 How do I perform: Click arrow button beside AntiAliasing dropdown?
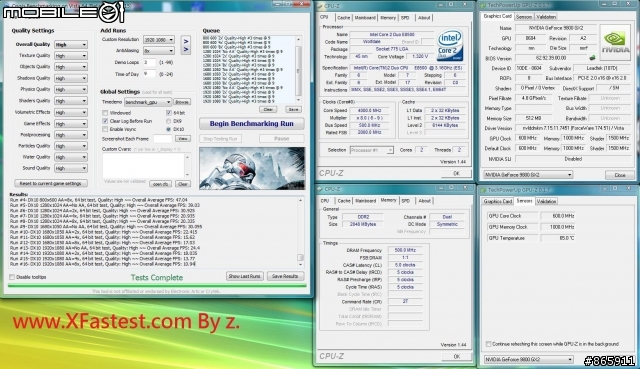point(186,50)
